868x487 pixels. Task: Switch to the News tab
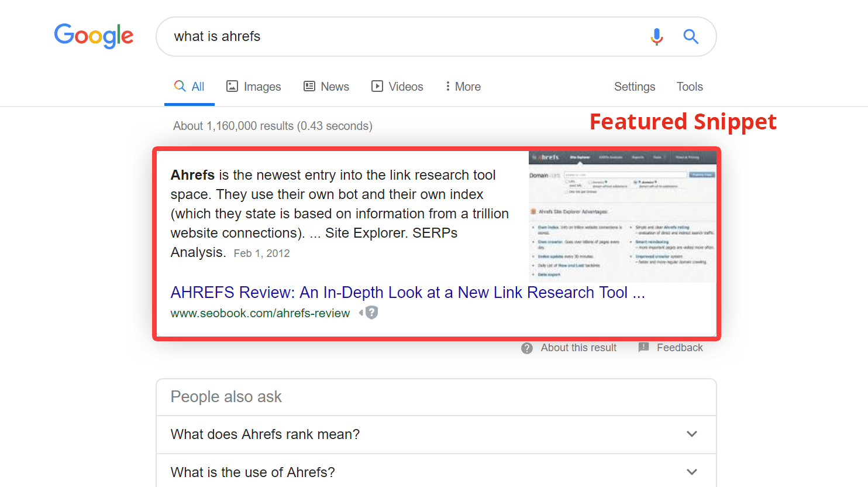tap(326, 87)
